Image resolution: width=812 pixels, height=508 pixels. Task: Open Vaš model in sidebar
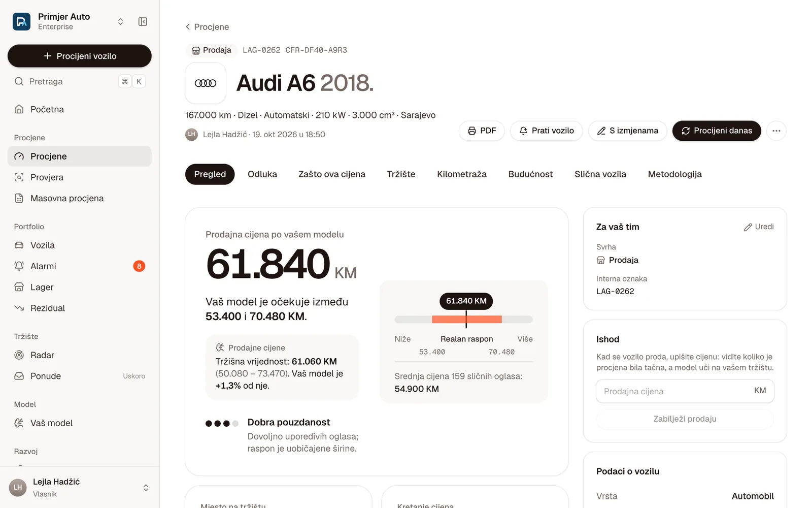pos(80,423)
